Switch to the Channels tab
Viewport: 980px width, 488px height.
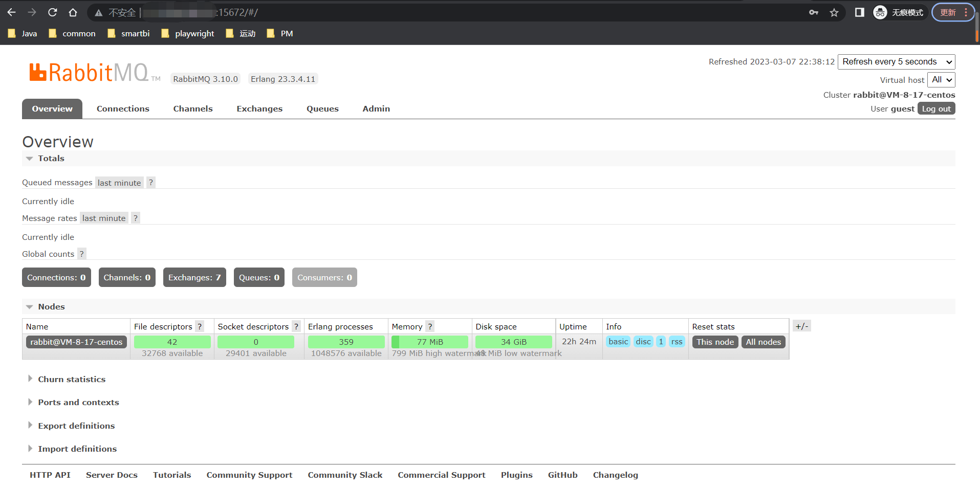coord(193,109)
